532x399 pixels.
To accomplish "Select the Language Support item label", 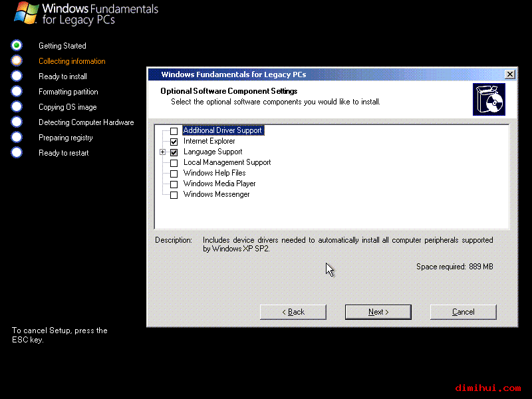I will pos(213,152).
